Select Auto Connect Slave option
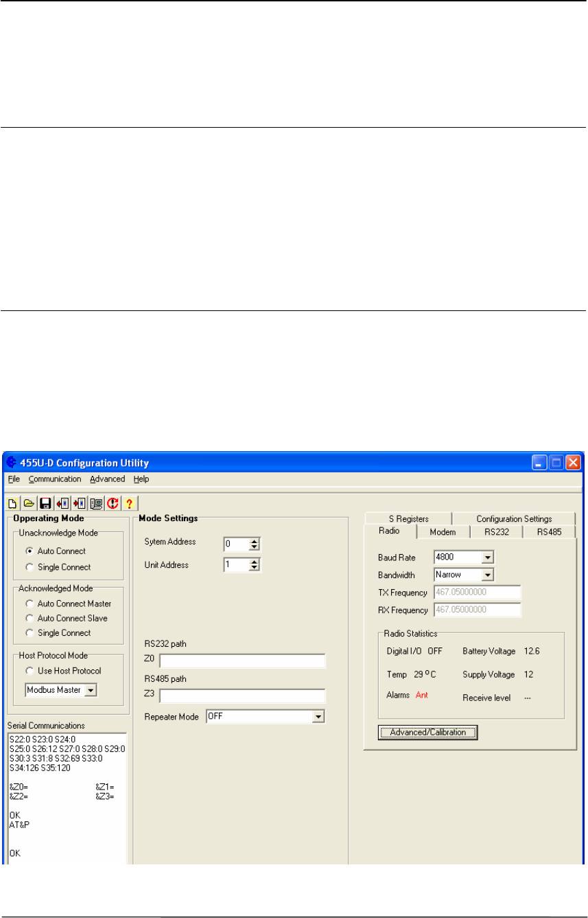 [65, 618]
